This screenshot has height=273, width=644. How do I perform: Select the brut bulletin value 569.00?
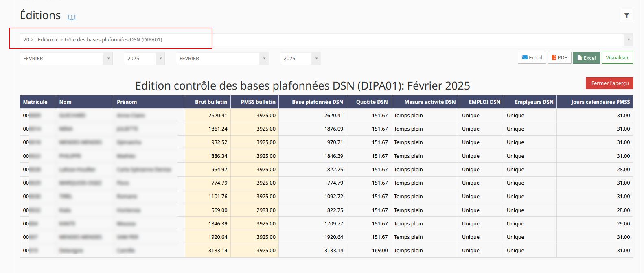[219, 210]
